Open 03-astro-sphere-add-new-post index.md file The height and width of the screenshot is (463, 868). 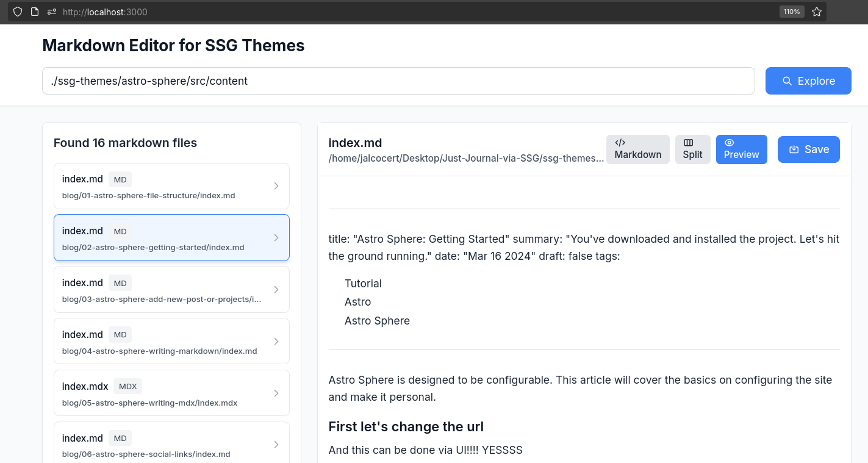pyautogui.click(x=171, y=290)
